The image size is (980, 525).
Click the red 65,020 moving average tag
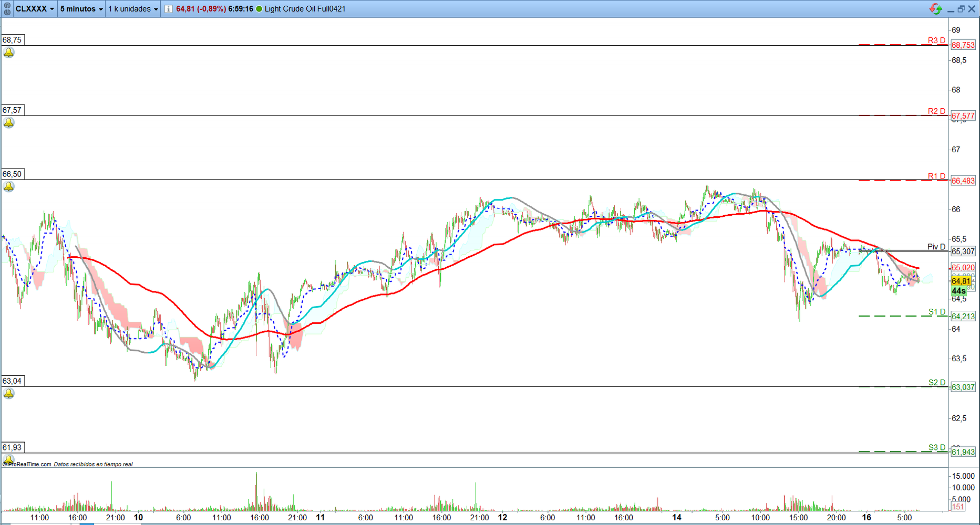[x=963, y=268]
